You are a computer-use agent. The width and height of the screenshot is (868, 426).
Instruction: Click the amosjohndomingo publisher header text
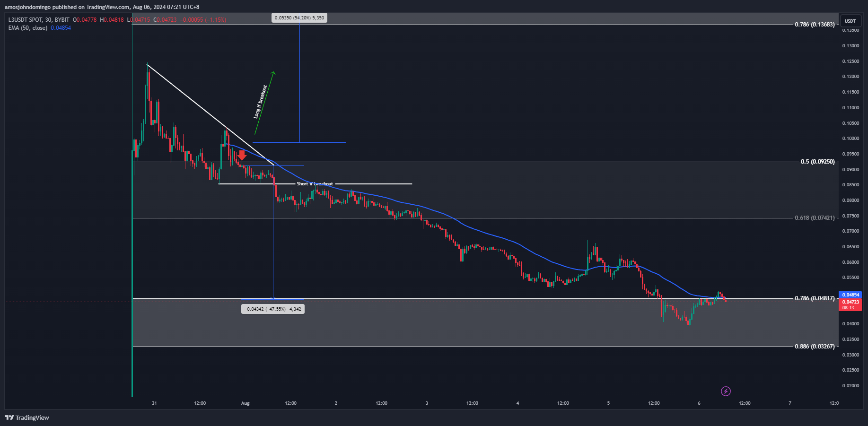27,7
